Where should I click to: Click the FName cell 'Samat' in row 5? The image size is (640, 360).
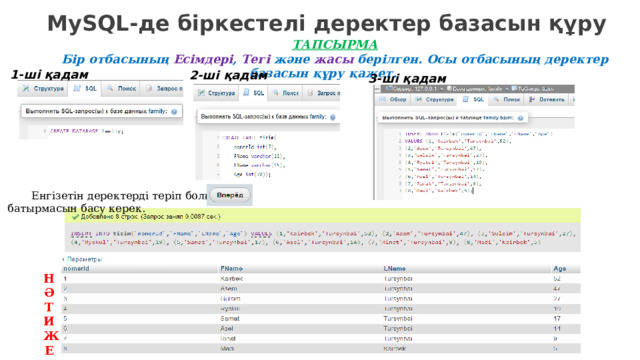230,318
